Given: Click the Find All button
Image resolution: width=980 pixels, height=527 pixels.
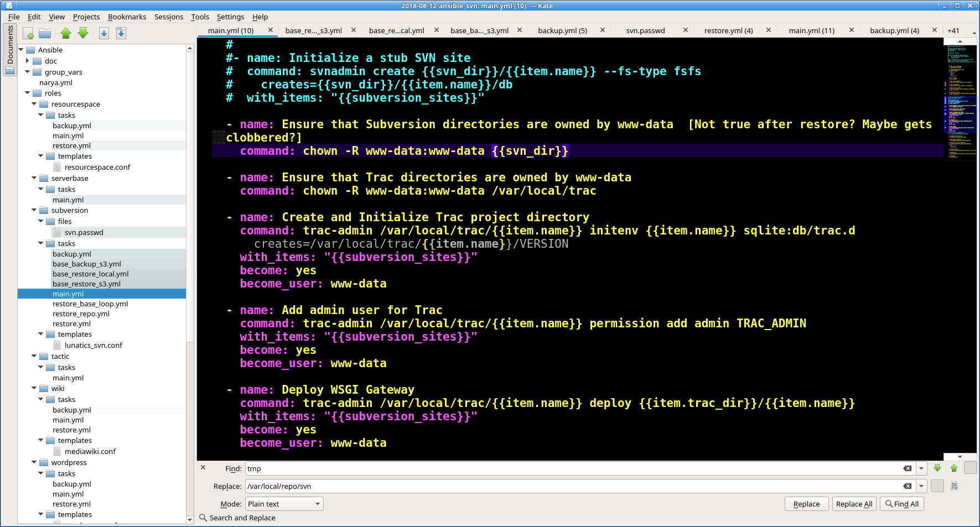Looking at the screenshot, I should [x=901, y=504].
